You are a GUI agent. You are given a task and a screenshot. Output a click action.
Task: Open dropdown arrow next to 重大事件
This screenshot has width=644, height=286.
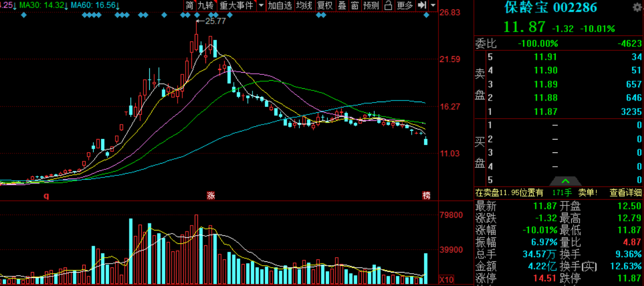point(261,5)
